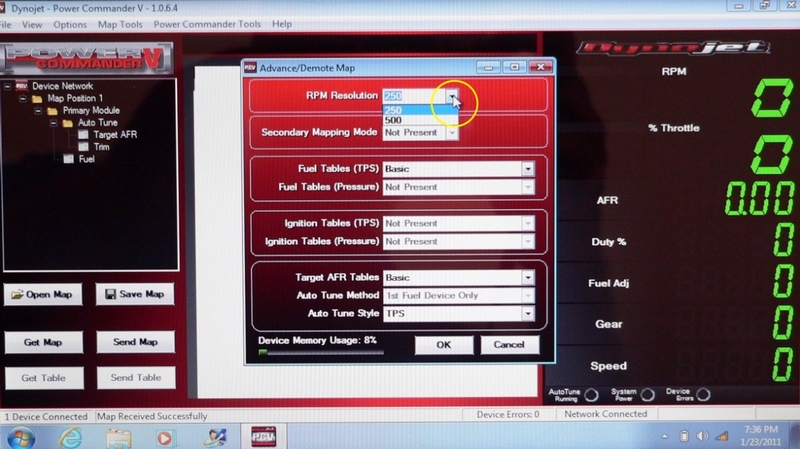Click the Power Commander taskbar icon
The height and width of the screenshot is (449, 800).
coord(264,437)
